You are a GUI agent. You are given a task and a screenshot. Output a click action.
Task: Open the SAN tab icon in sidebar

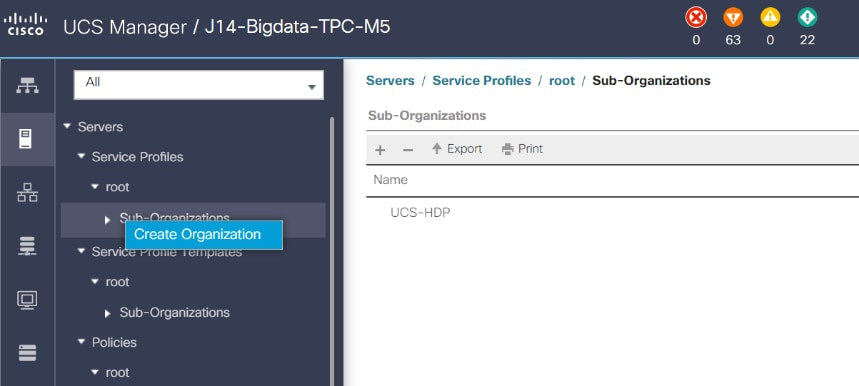(27, 246)
